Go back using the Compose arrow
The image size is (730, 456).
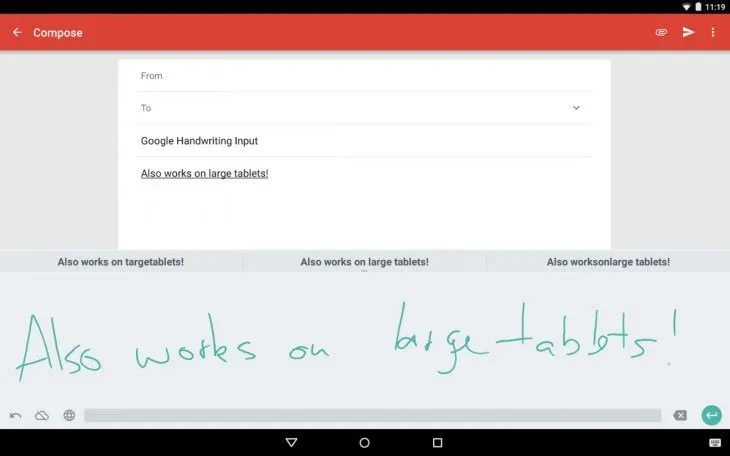click(17, 32)
